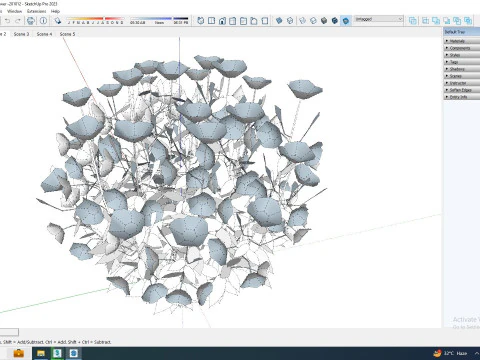Viewport: 480px width, 360px height.
Task: Open the file explorer taskbar icon
Action: pos(41,353)
